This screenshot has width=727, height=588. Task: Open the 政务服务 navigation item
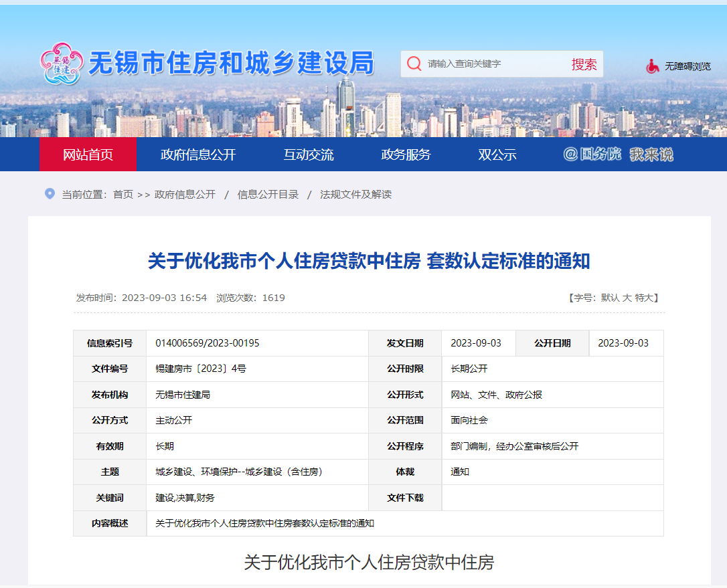click(x=406, y=155)
